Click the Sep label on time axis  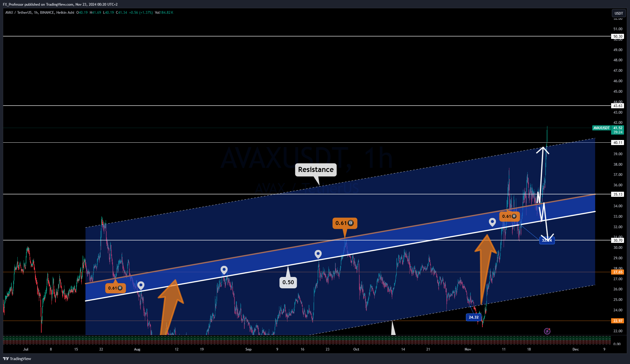tap(249, 349)
